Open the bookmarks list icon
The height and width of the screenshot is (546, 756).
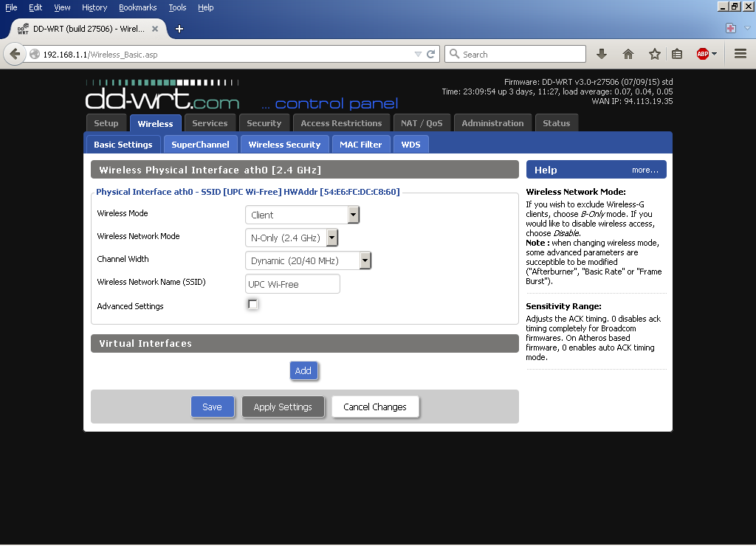676,54
